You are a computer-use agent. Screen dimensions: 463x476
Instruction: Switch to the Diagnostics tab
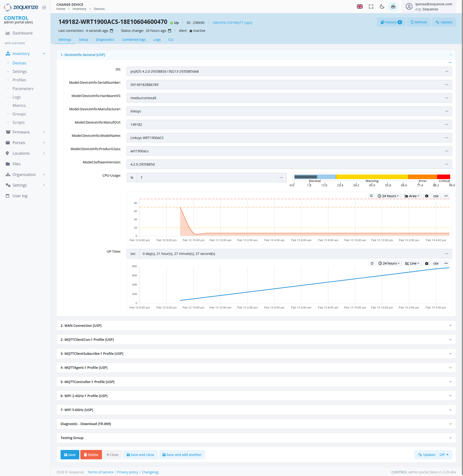click(105, 39)
